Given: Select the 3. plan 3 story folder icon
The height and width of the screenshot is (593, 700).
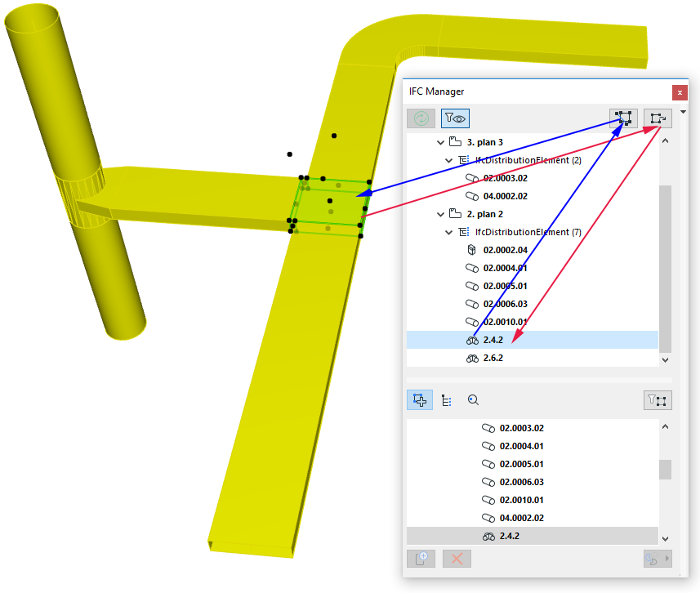Looking at the screenshot, I should [x=455, y=141].
